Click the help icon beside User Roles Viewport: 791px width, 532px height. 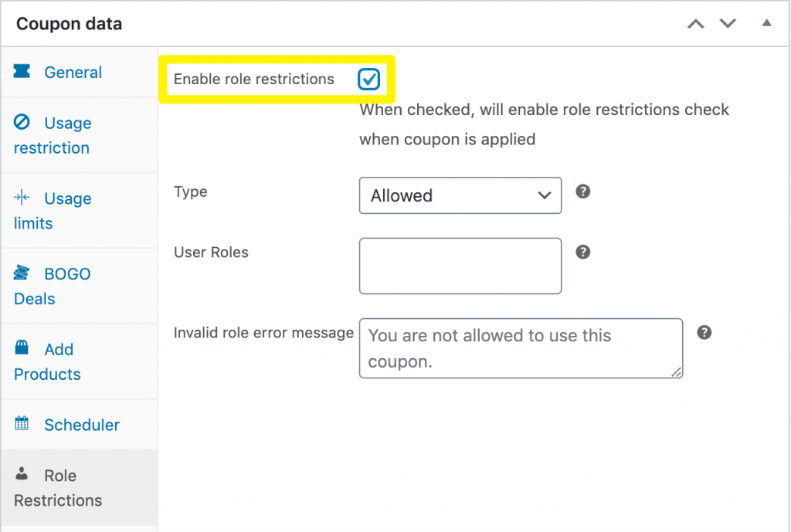pos(582,252)
